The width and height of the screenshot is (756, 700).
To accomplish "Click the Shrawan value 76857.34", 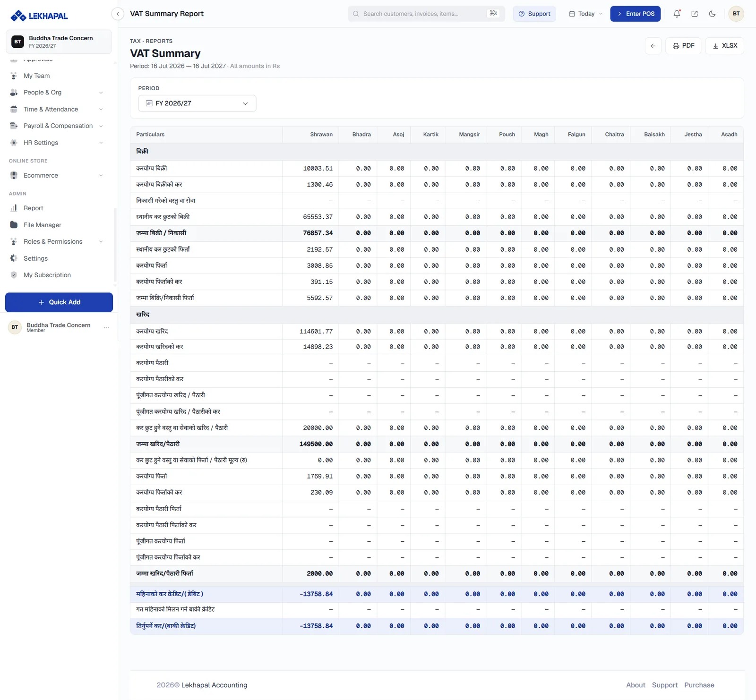I will pos(318,233).
